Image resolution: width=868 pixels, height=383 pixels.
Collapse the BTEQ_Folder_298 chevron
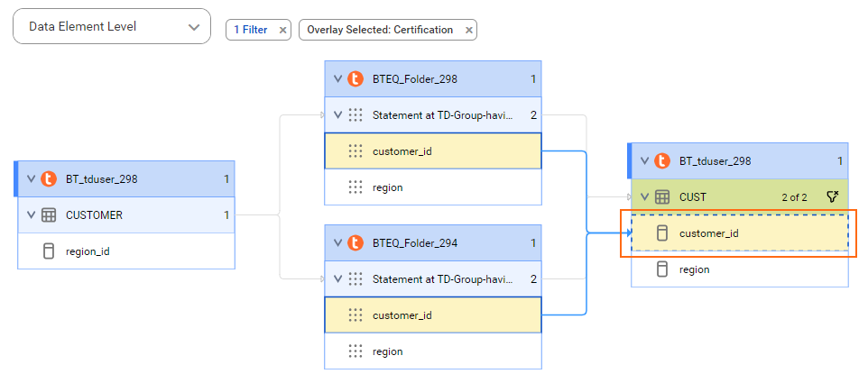click(338, 79)
